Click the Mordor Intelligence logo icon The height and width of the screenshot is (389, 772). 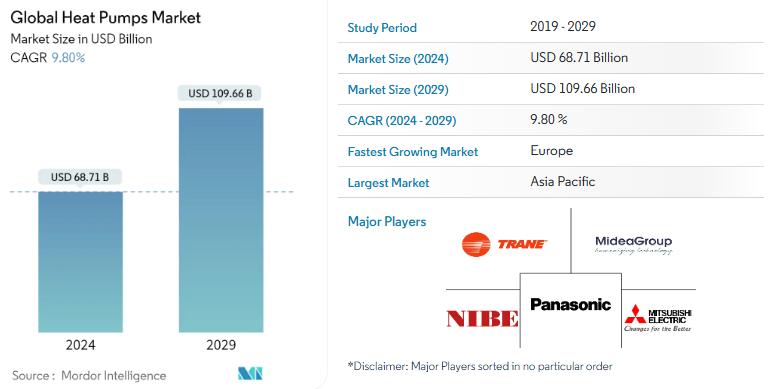tap(250, 374)
